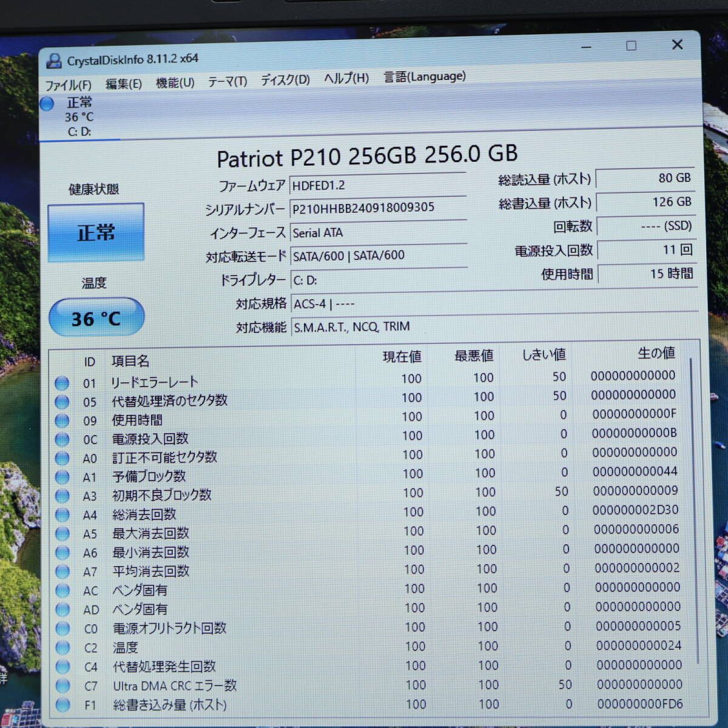This screenshot has height=728, width=728.
Task: Open the ファイル(F) menu
Action: (68, 85)
